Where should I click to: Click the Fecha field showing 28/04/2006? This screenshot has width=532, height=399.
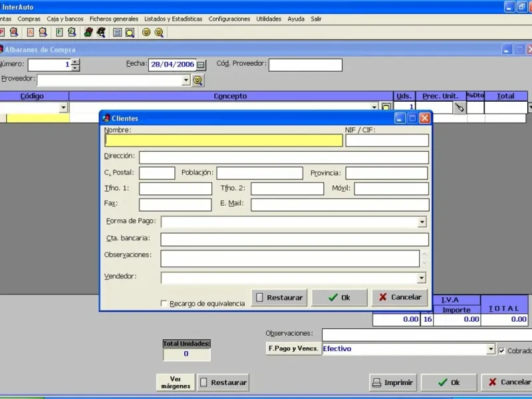pyautogui.click(x=172, y=65)
